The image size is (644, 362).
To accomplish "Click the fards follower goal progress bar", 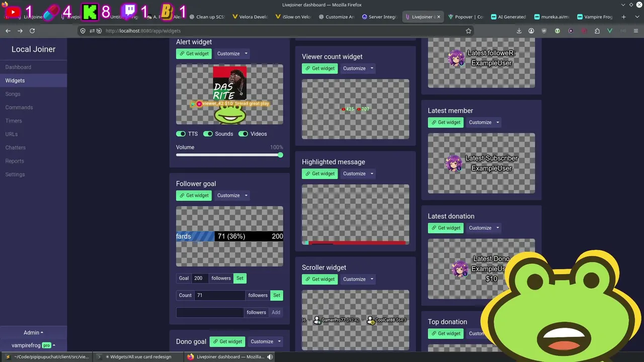I will coord(229,236).
